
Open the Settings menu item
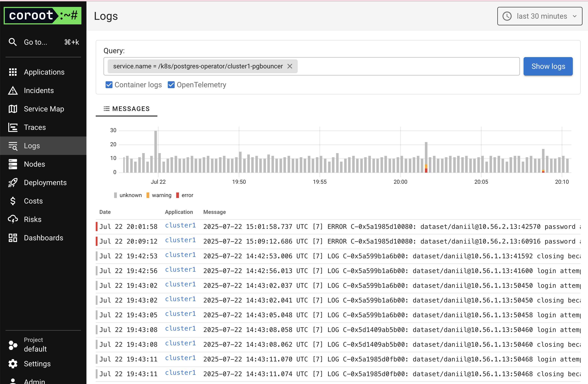tap(43, 364)
